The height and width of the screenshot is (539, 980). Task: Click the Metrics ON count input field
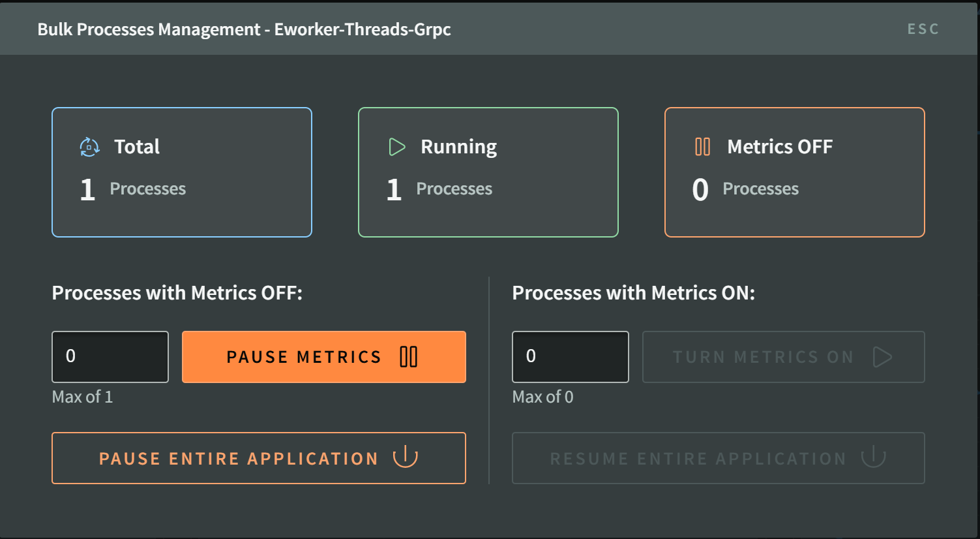pos(570,357)
